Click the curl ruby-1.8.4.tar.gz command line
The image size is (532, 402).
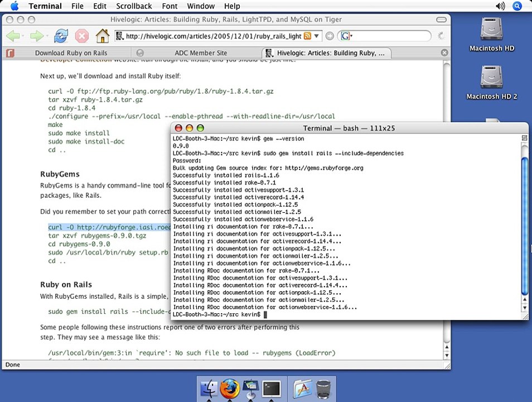pyautogui.click(x=161, y=91)
